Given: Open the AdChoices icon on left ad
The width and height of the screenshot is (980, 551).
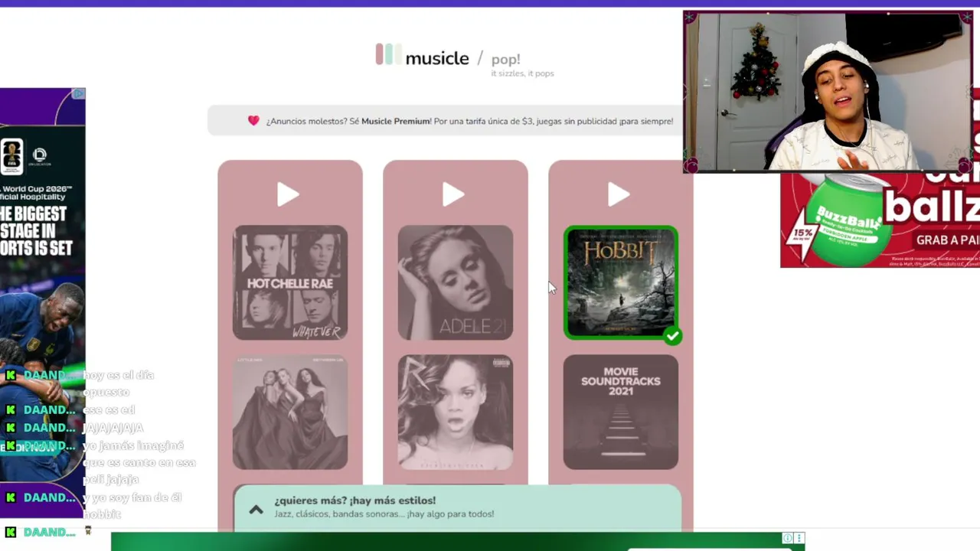Looking at the screenshot, I should [x=78, y=94].
